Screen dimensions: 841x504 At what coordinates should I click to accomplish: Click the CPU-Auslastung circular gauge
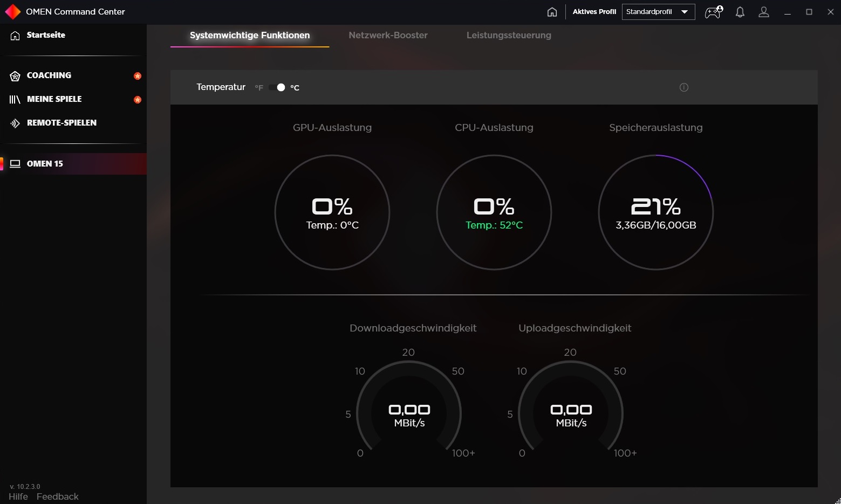click(494, 212)
